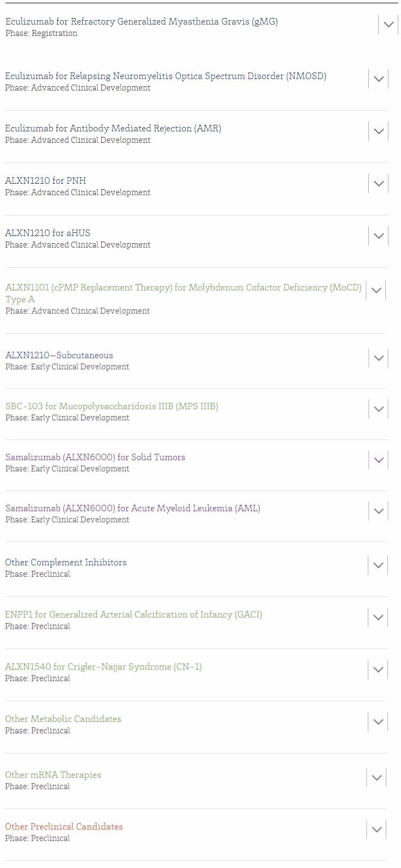The image size is (401, 868).
Task: Open Other Preclinical Candidates dropdown arrow
Action: pyautogui.click(x=376, y=829)
